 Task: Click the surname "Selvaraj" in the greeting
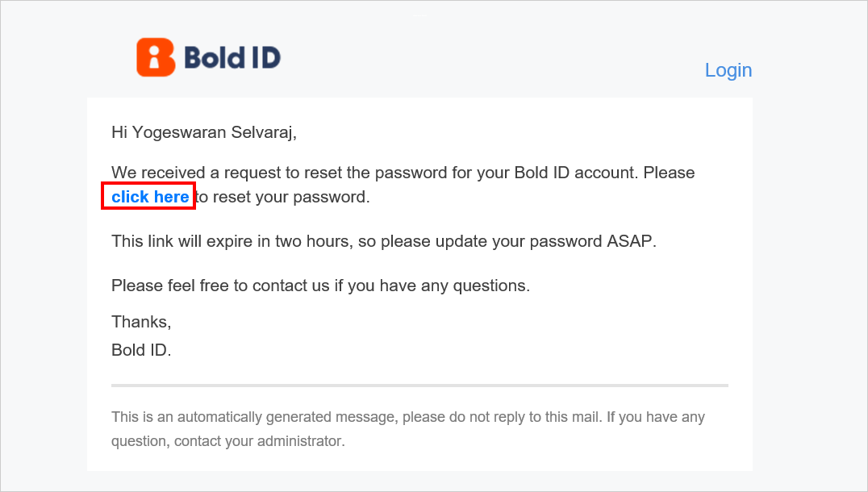click(x=261, y=132)
